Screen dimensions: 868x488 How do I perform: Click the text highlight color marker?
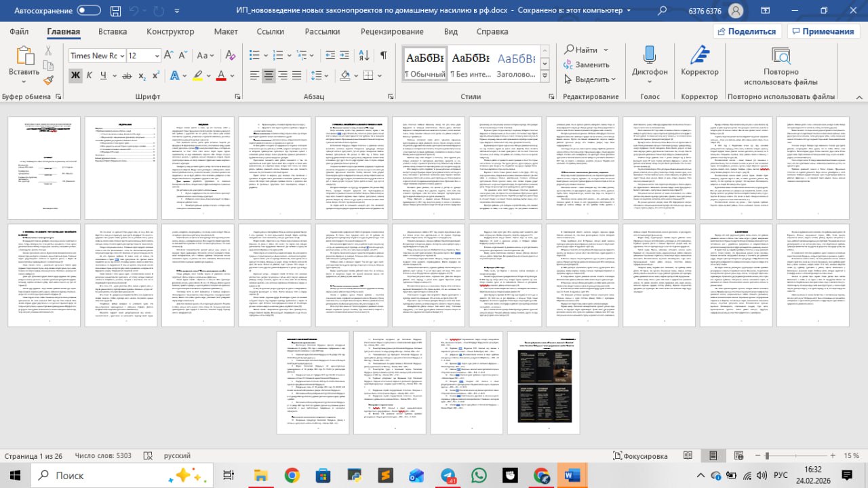click(x=197, y=75)
